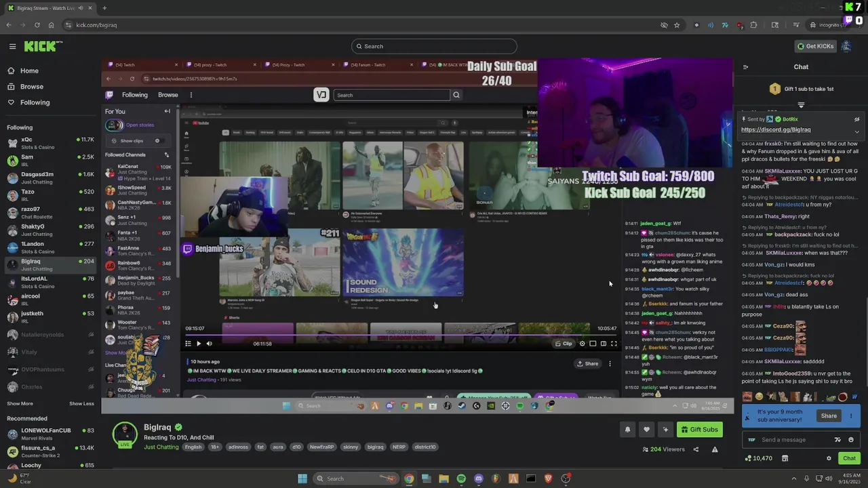Expand the pinned message chevron
Screen dimensions: 868x488
856,131
